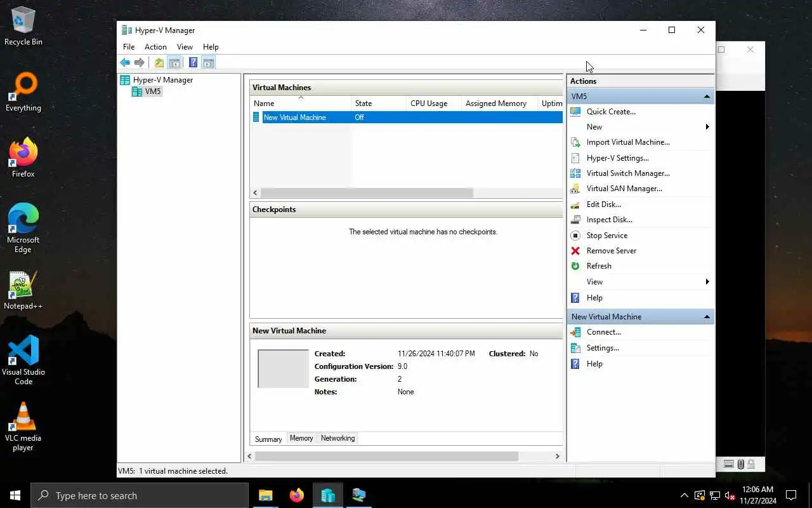812x508 pixels.
Task: Click Stop Service in the Actions pane
Action: pos(606,236)
